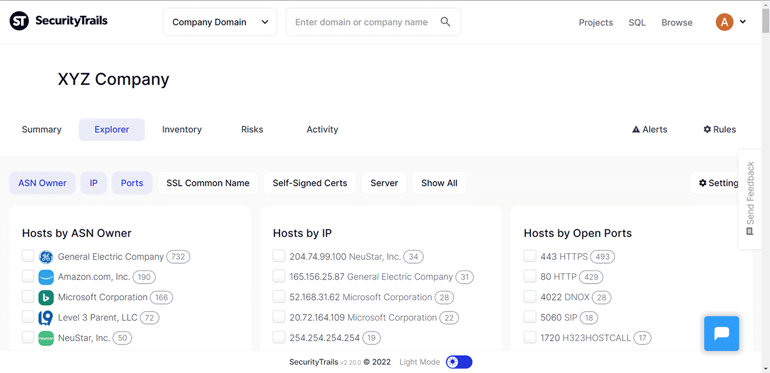Click the Alerts warning triangle icon
The width and height of the screenshot is (770, 373).
[x=636, y=130]
